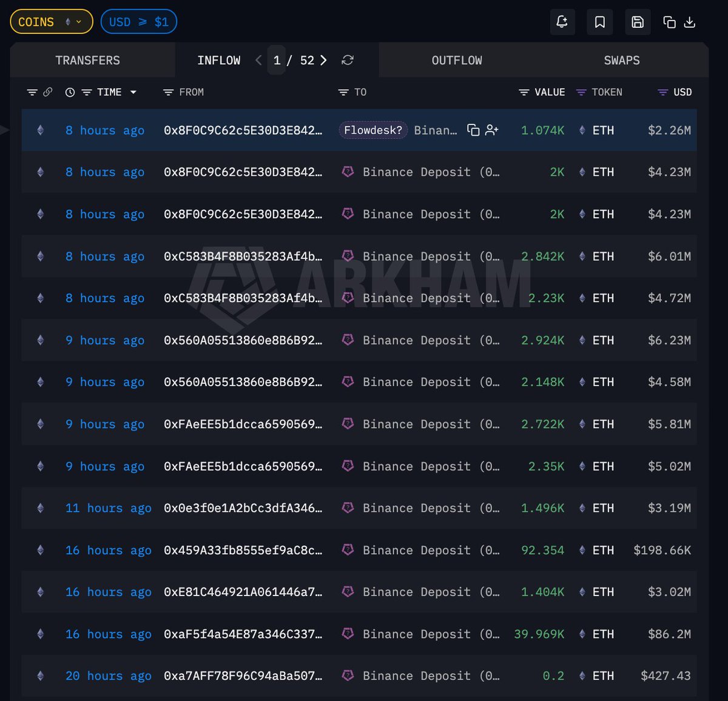Click the bookmark icon
Viewport: 728px width, 701px height.
point(599,22)
